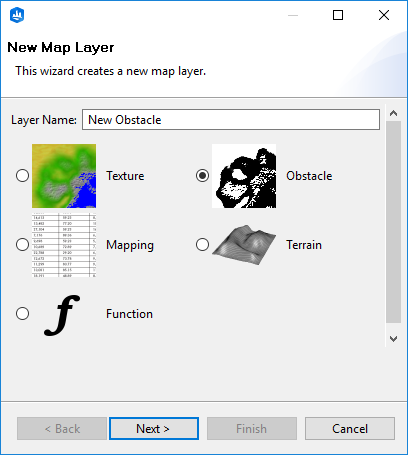The width and height of the screenshot is (408, 455).
Task: Click the black-and-white Obstacle preview image
Action: click(244, 176)
